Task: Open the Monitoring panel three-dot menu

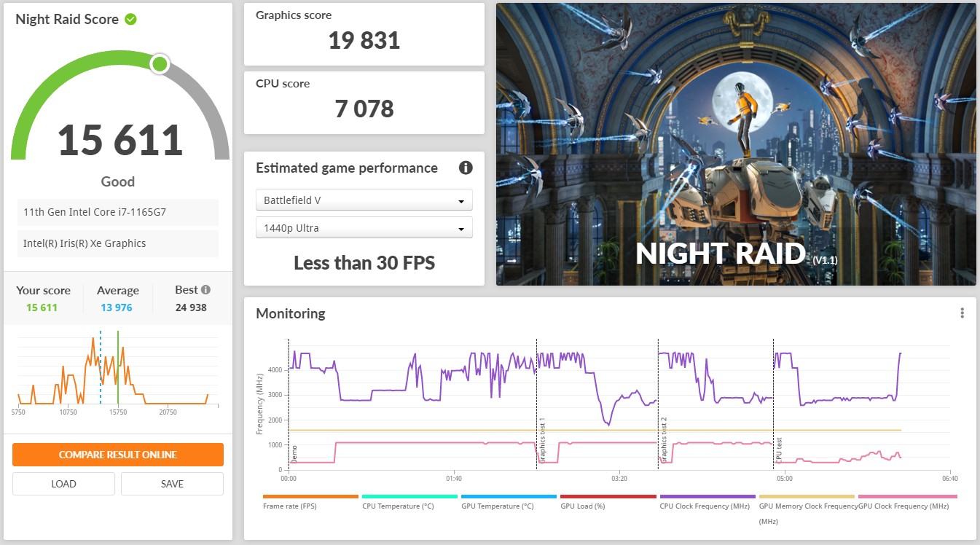Action: coord(962,313)
